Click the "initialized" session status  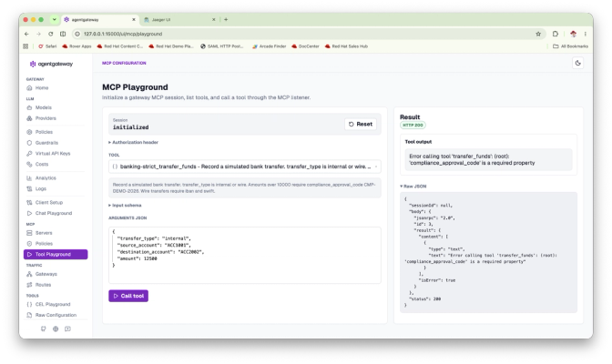pyautogui.click(x=131, y=127)
